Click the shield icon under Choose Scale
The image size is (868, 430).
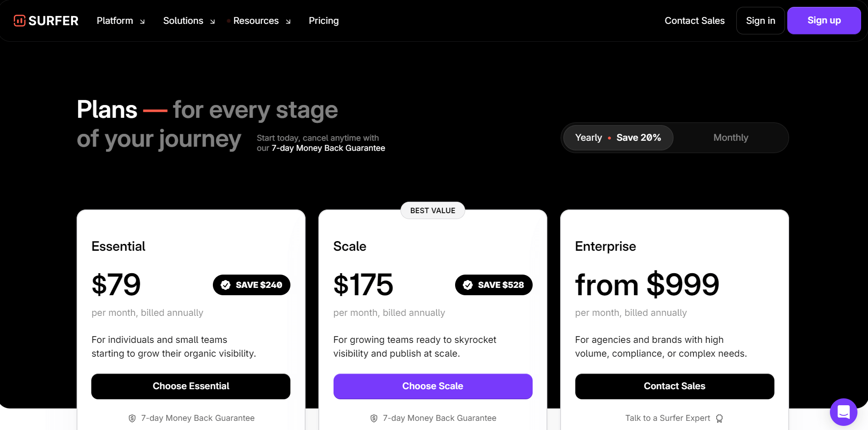tap(374, 418)
